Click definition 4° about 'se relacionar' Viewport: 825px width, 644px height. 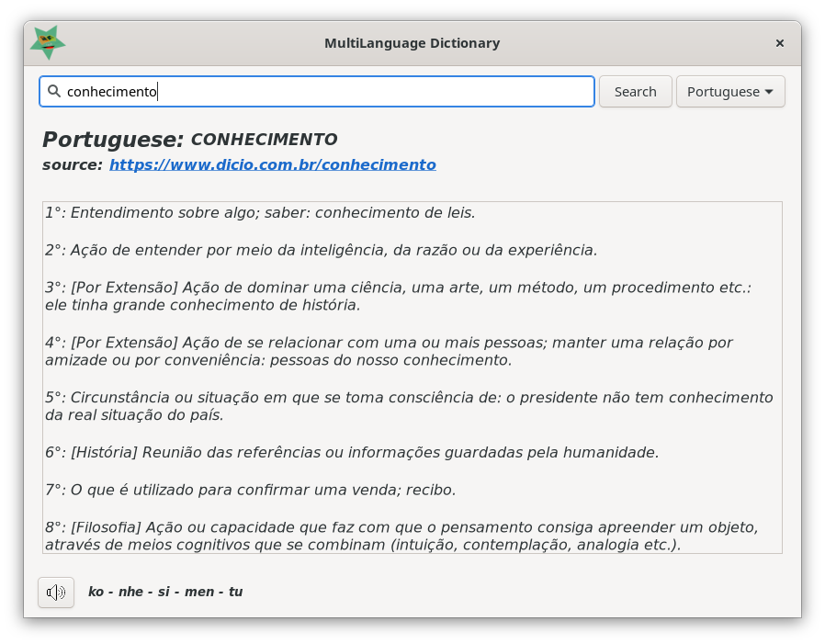point(389,352)
